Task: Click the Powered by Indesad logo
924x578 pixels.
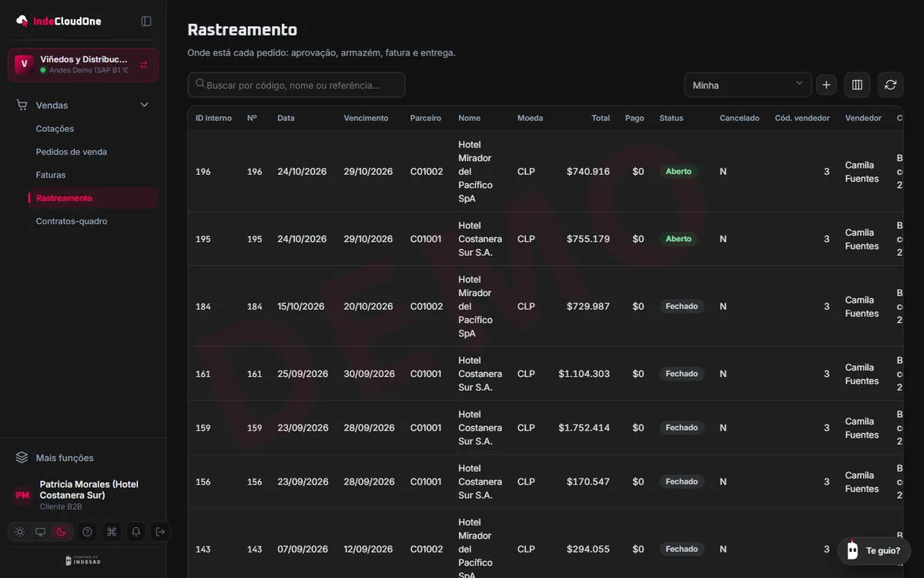Action: point(83,560)
